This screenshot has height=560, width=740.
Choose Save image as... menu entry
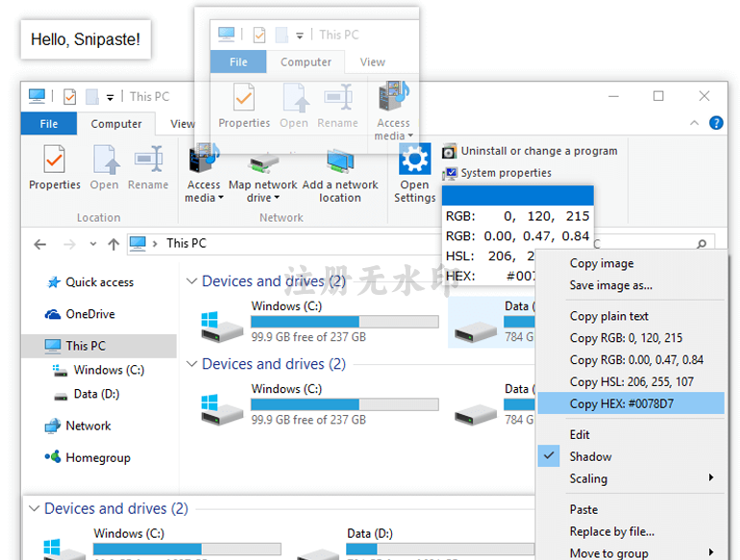coord(631,285)
